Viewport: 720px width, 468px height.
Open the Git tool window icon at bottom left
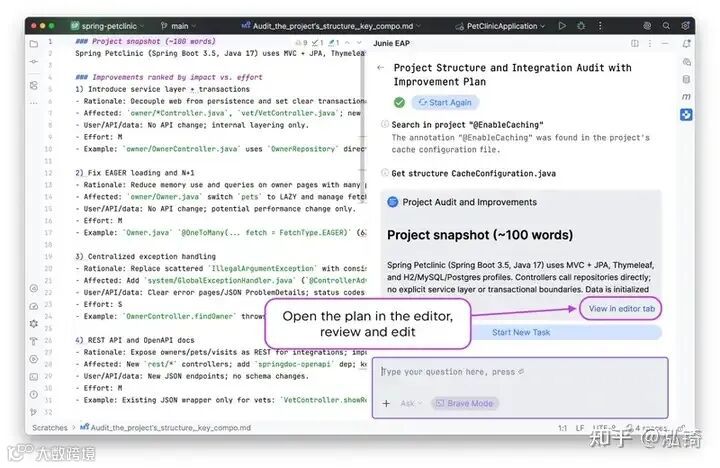[34, 412]
